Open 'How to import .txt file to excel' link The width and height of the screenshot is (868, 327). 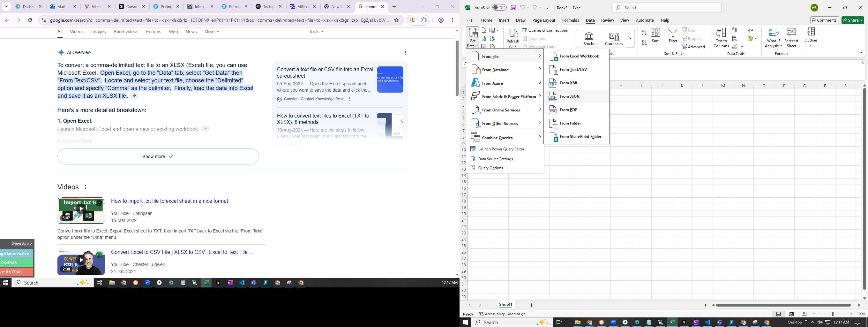coord(169,201)
